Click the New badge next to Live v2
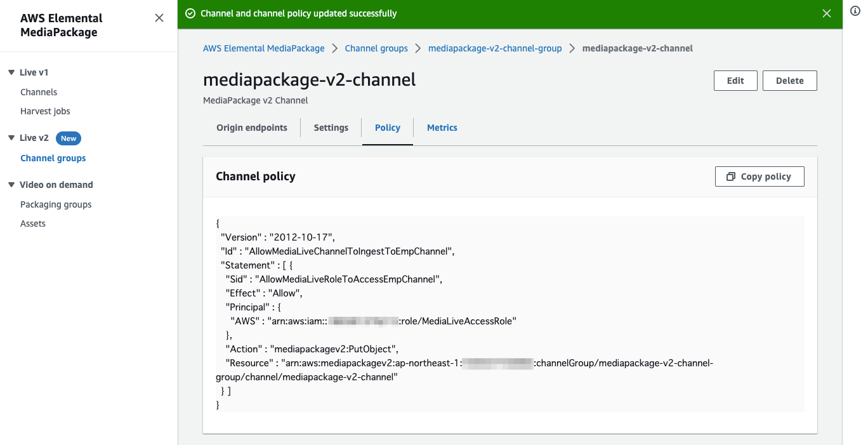868x445 pixels. (68, 138)
